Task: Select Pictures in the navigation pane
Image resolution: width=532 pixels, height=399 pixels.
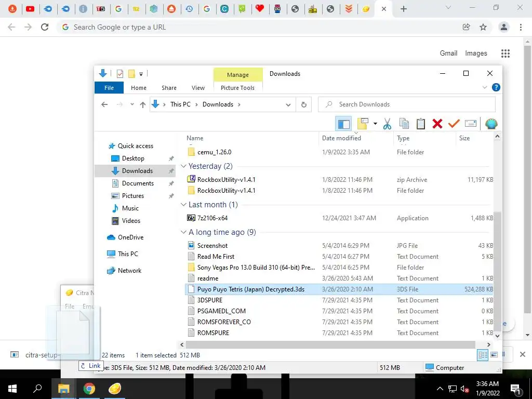Action: 132,196
